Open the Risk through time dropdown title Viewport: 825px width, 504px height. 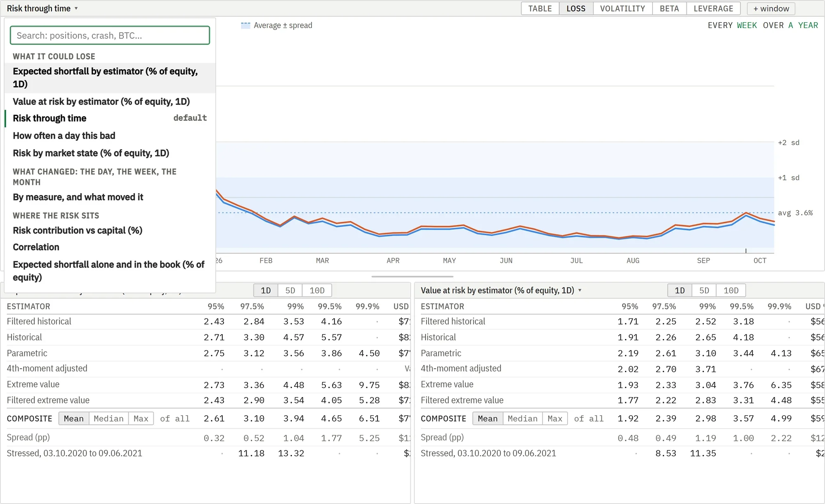click(42, 8)
